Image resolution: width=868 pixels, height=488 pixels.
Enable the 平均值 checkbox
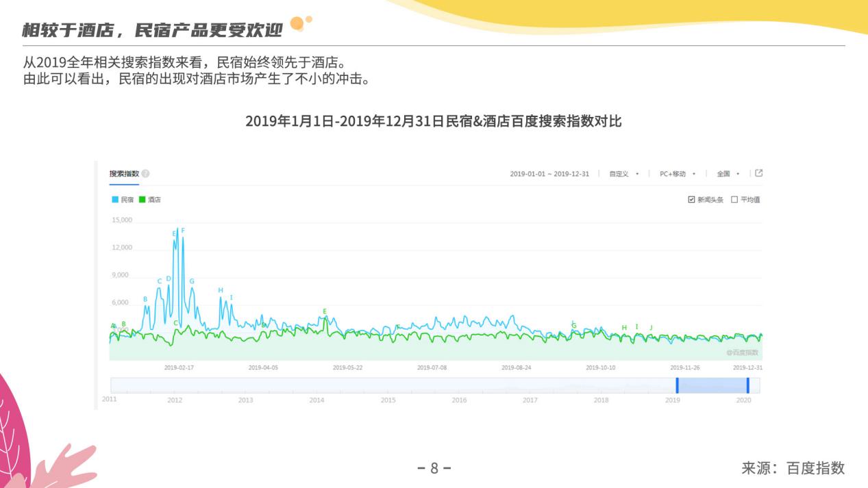click(x=734, y=200)
